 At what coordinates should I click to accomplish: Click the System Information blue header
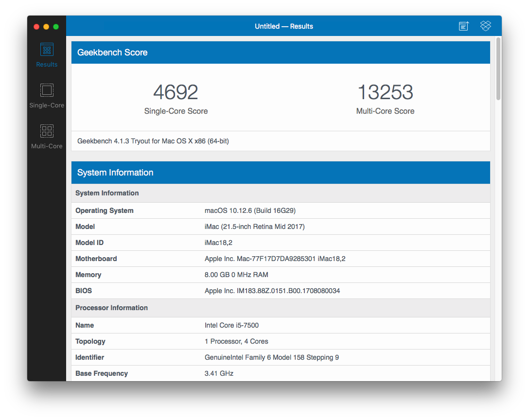(281, 173)
